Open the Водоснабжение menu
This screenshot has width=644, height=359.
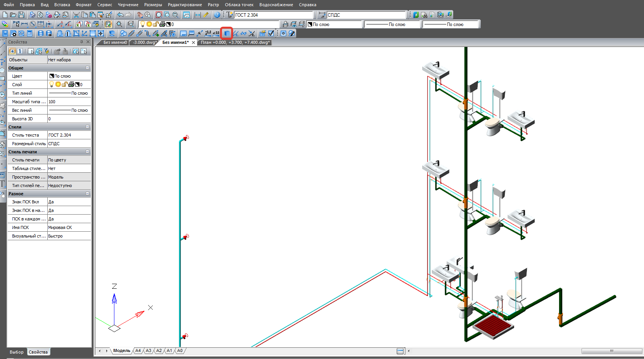276,5
